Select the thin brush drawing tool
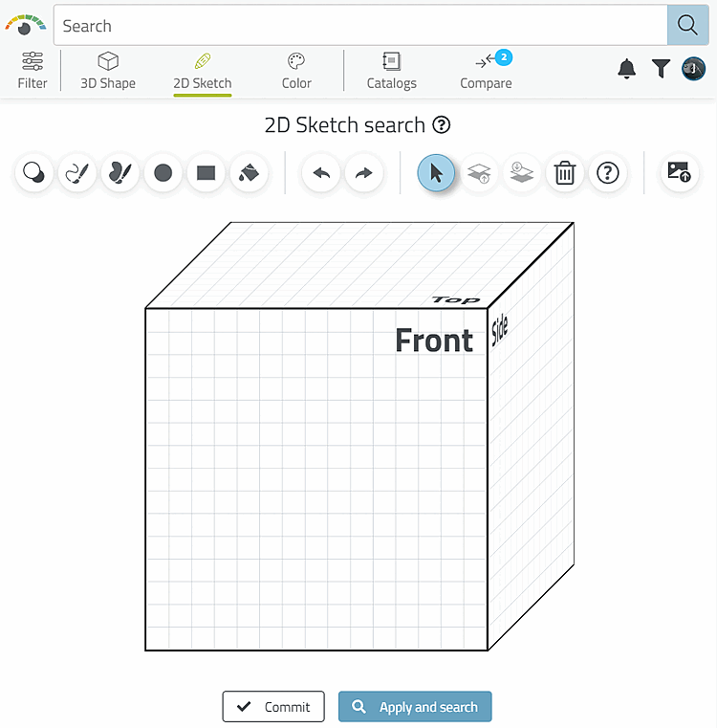The height and width of the screenshot is (728, 717). [x=77, y=173]
